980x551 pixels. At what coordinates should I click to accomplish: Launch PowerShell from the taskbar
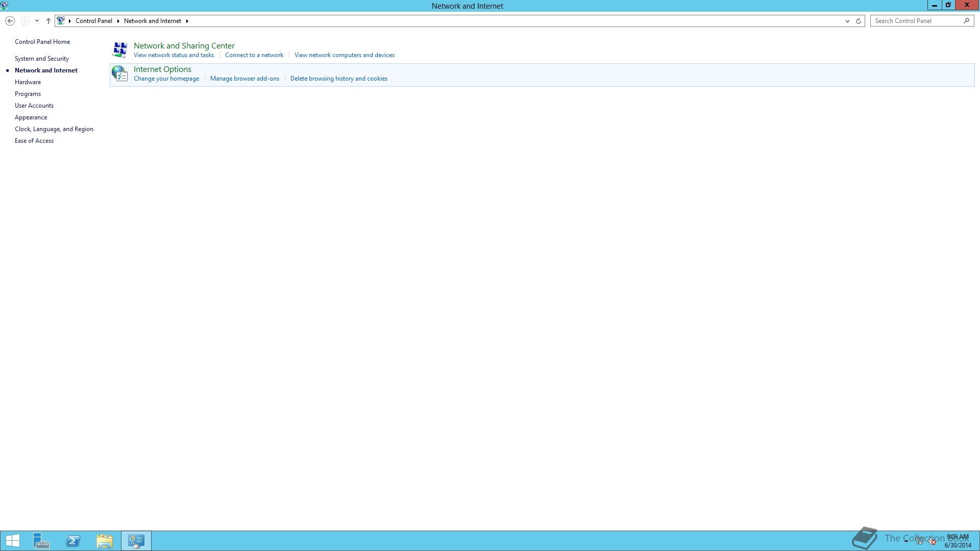point(73,541)
